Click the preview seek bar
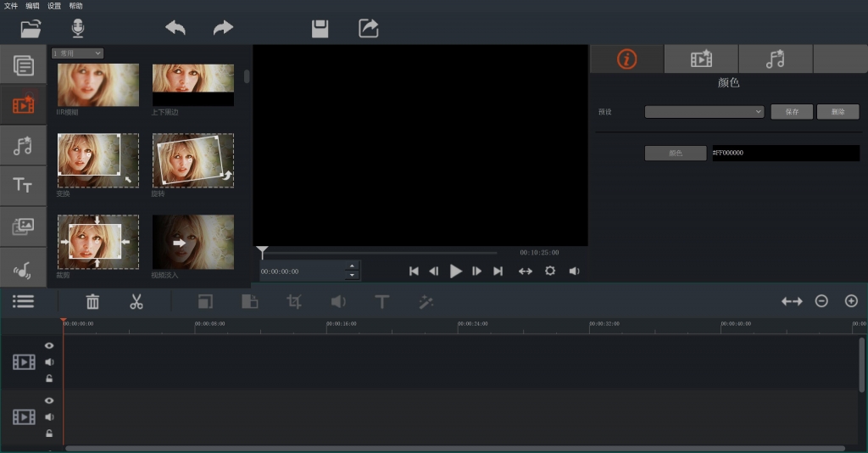Image resolution: width=868 pixels, height=453 pixels. [380, 253]
